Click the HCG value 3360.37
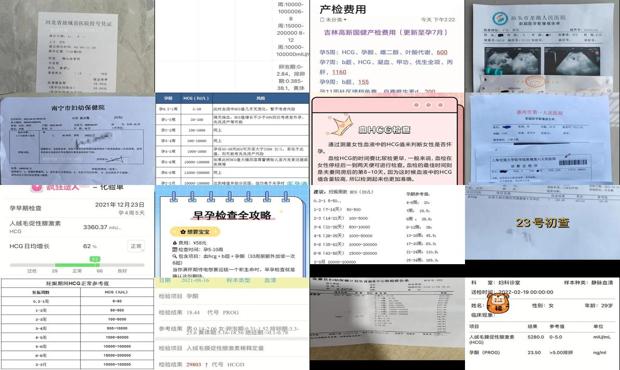 (x=95, y=227)
